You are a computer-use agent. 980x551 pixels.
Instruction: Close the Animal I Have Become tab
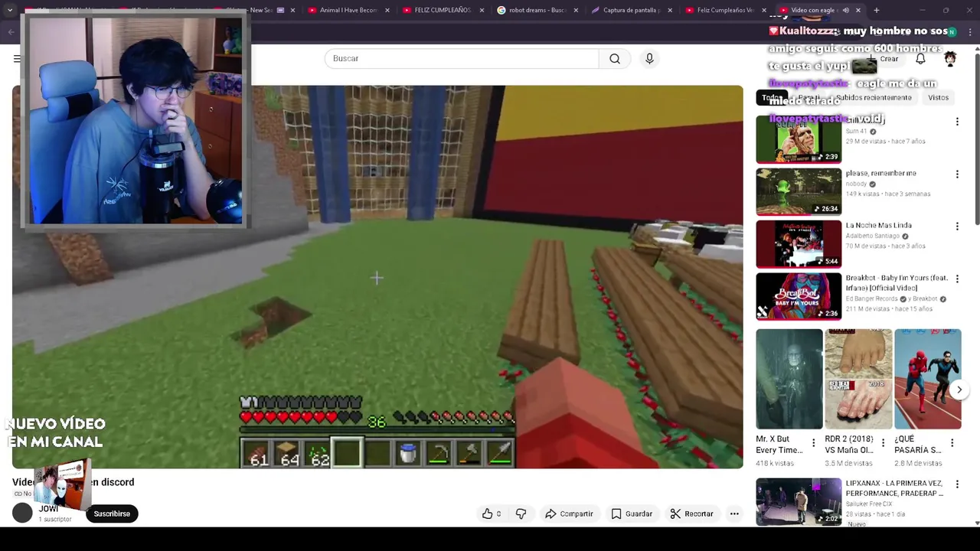point(387,10)
